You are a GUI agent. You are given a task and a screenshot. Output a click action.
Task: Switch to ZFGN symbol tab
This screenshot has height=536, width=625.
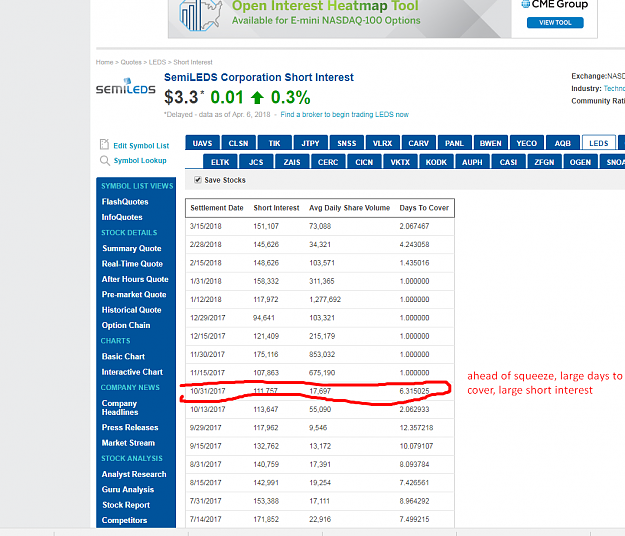544,162
